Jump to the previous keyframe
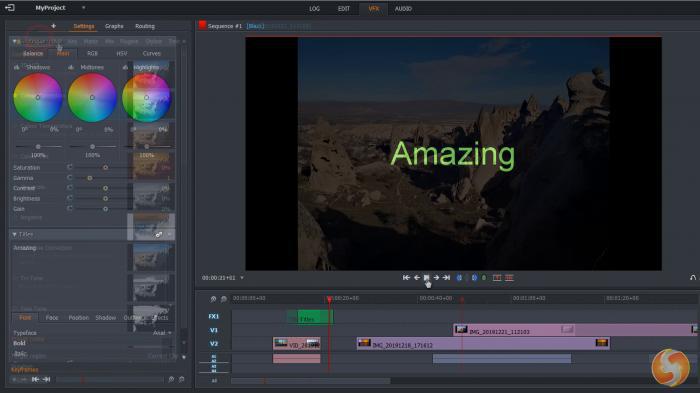The image size is (700, 393). pyautogui.click(x=35, y=379)
